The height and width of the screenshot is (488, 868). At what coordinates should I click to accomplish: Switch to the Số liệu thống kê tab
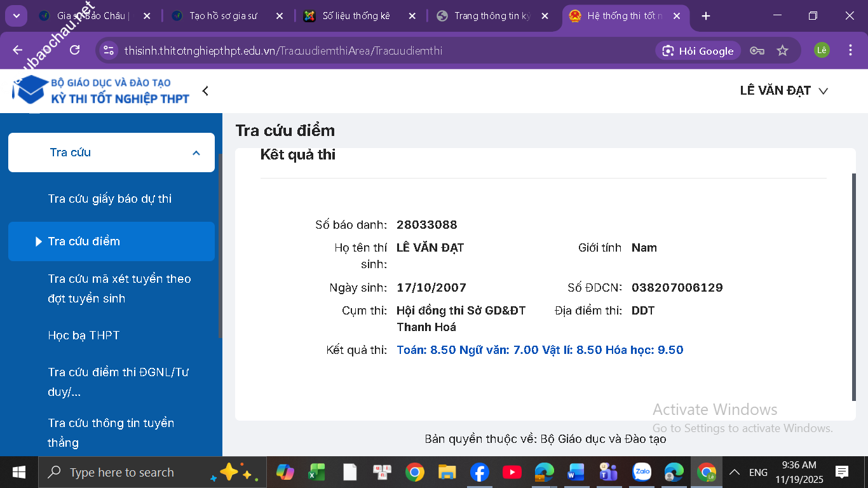356,16
